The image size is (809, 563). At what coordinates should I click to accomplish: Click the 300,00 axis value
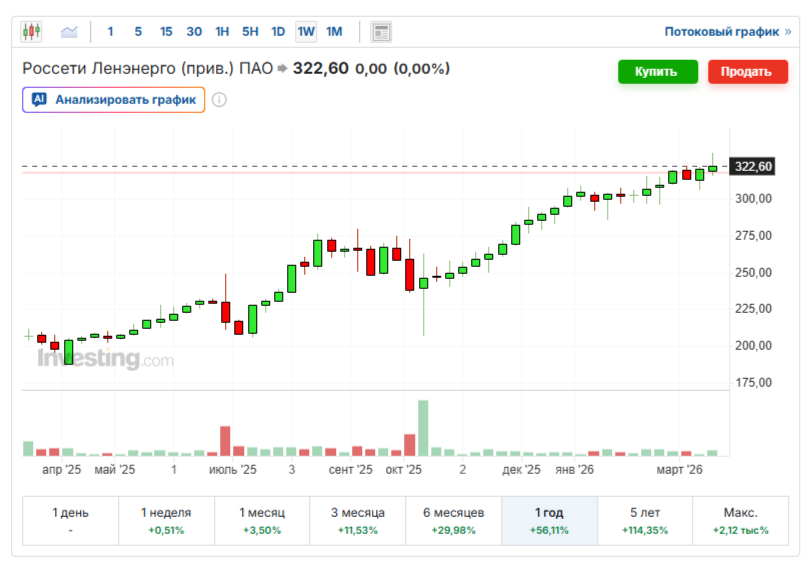pyautogui.click(x=753, y=199)
